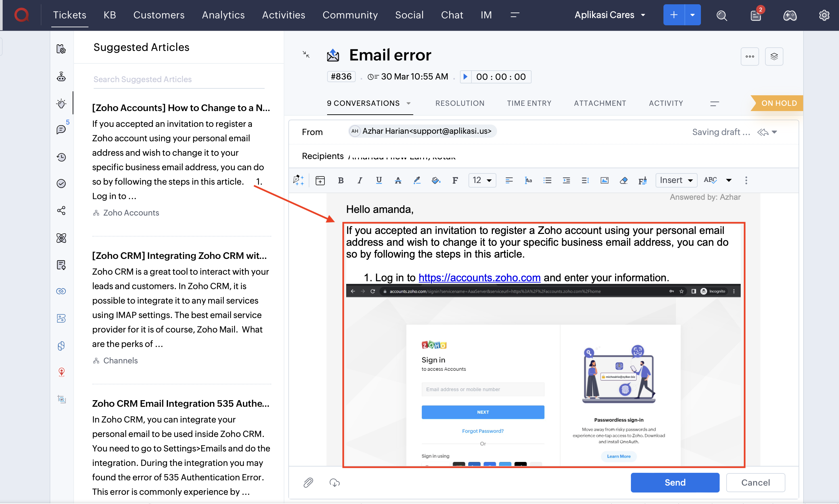Select the suggested articles lightbulb icon
Image resolution: width=839 pixels, height=504 pixels.
tap(61, 103)
